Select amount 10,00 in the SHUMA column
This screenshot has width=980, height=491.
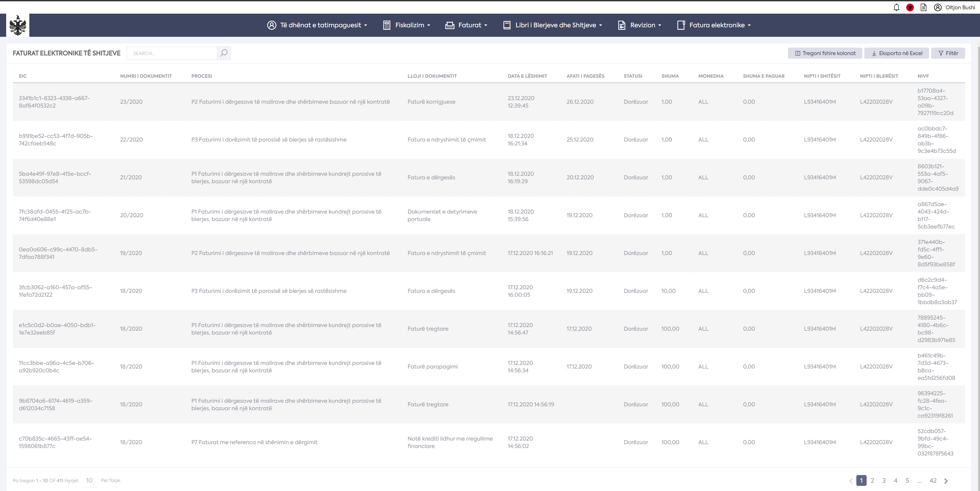[x=668, y=291]
